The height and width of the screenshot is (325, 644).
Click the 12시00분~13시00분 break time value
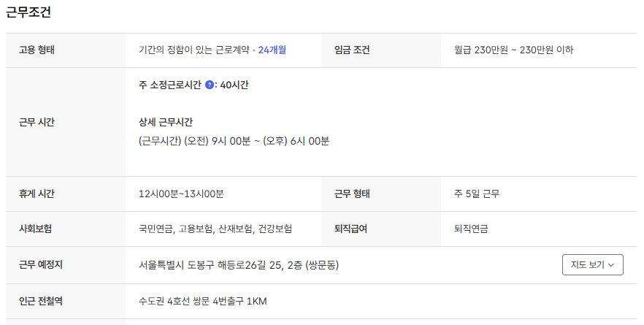point(181,194)
